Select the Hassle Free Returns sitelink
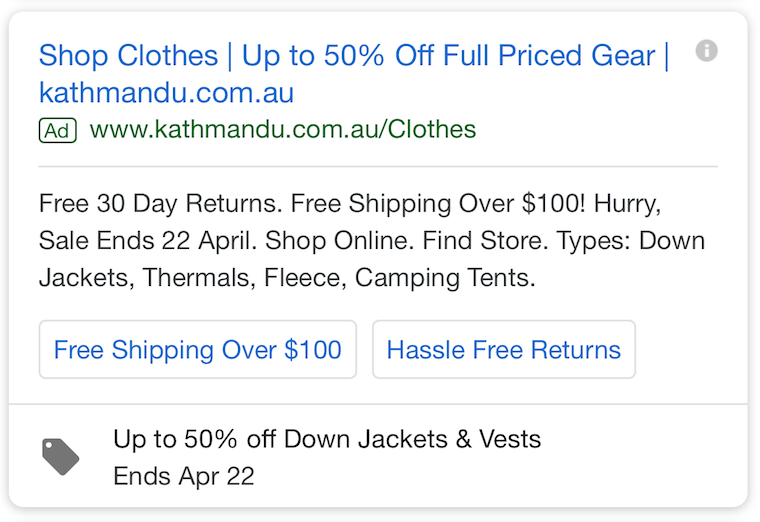Viewport: 760px width, 522px height. [x=504, y=349]
